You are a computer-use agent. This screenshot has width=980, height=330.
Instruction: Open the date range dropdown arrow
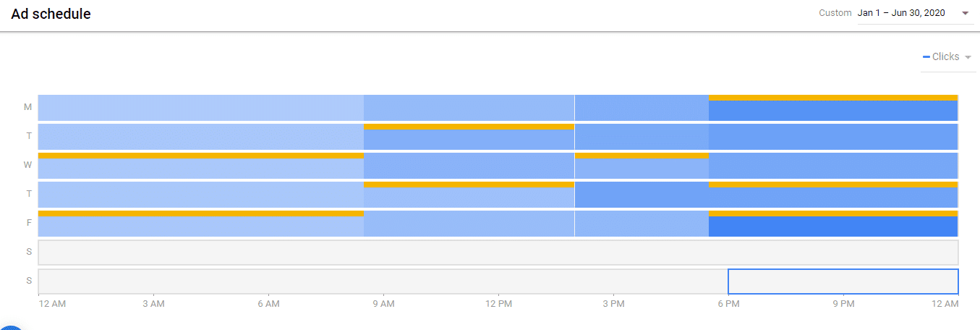pos(965,13)
